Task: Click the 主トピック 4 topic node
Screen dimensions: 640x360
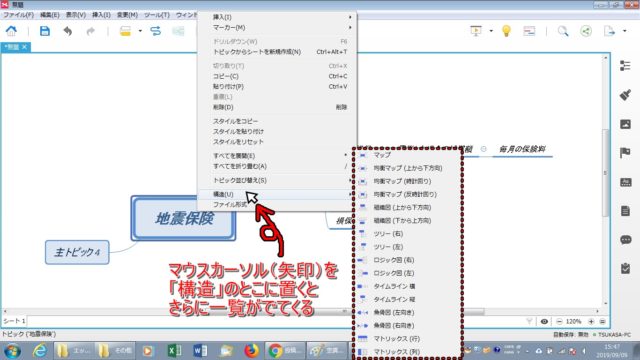Action: coord(77,252)
